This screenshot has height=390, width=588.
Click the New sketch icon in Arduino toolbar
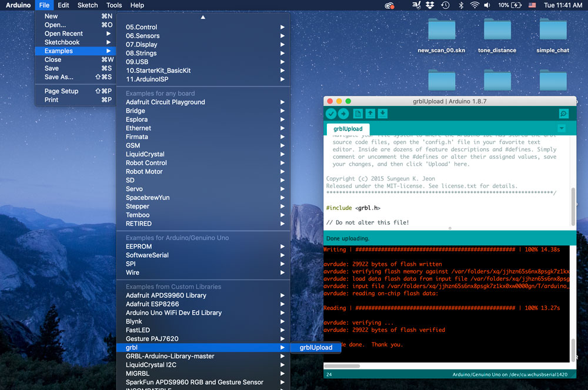coord(358,114)
